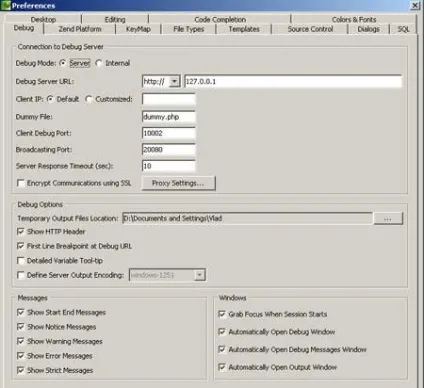The image size is (424, 388).
Task: Open the windows-1251 encoding dropdown
Action: pos(199,275)
